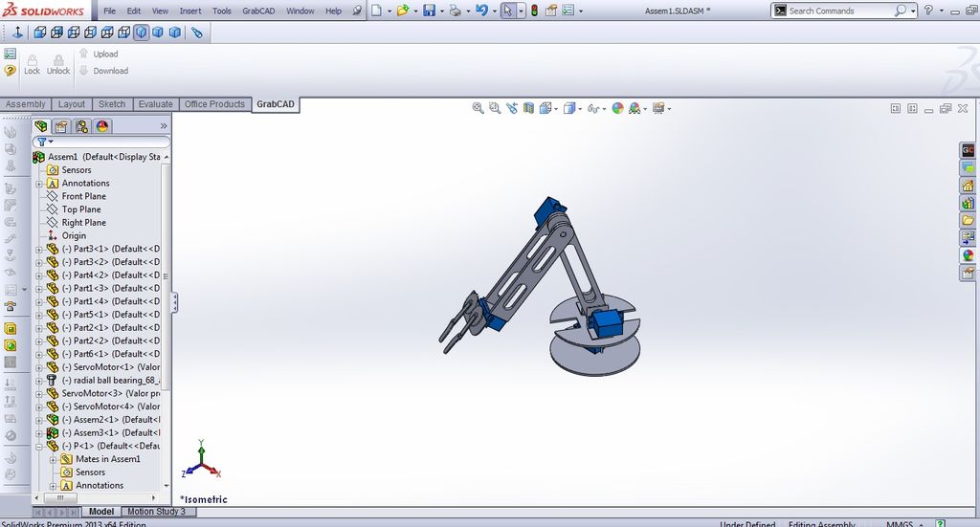Click Zoom to Fit in view toolbar
This screenshot has height=527, width=980.
pos(479,109)
